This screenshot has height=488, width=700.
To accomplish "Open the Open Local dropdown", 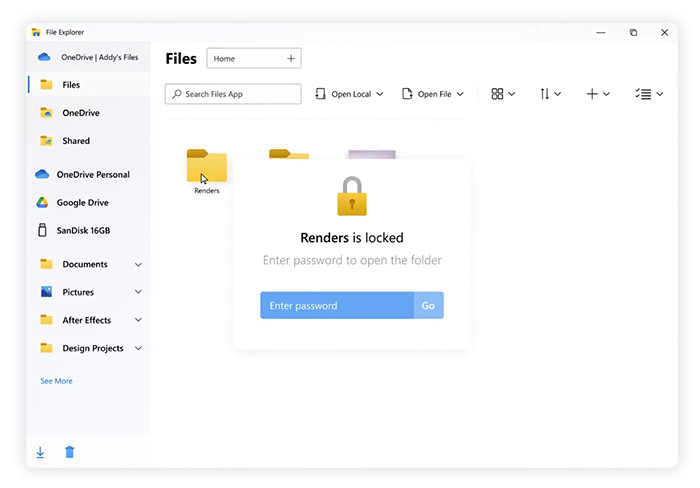I will (x=349, y=94).
